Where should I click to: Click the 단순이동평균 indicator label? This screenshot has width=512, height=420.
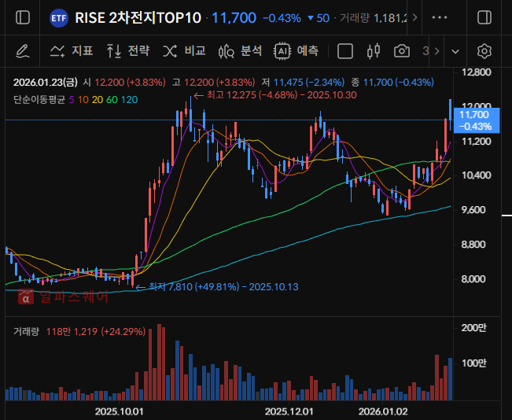coord(39,100)
